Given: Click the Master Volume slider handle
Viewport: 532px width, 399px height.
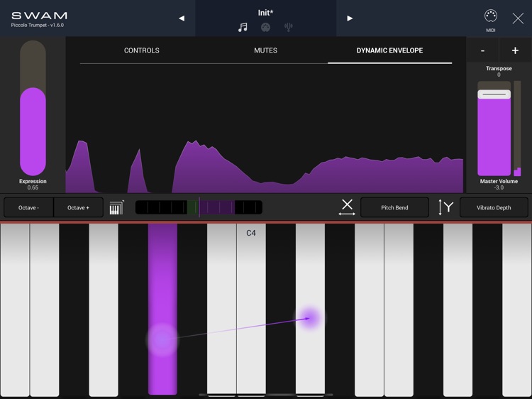Looking at the screenshot, I should pyautogui.click(x=494, y=94).
